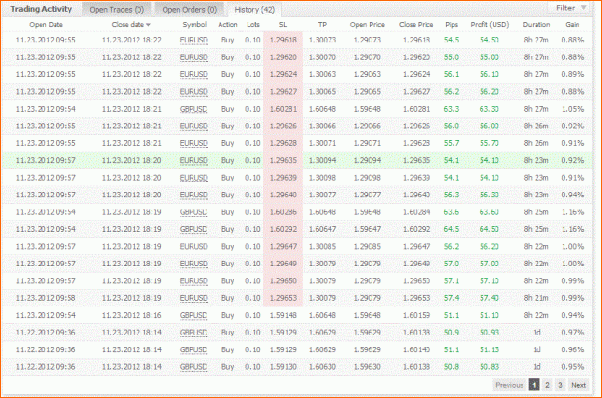
Task: Sort by the Duration column header
Action: pos(536,25)
